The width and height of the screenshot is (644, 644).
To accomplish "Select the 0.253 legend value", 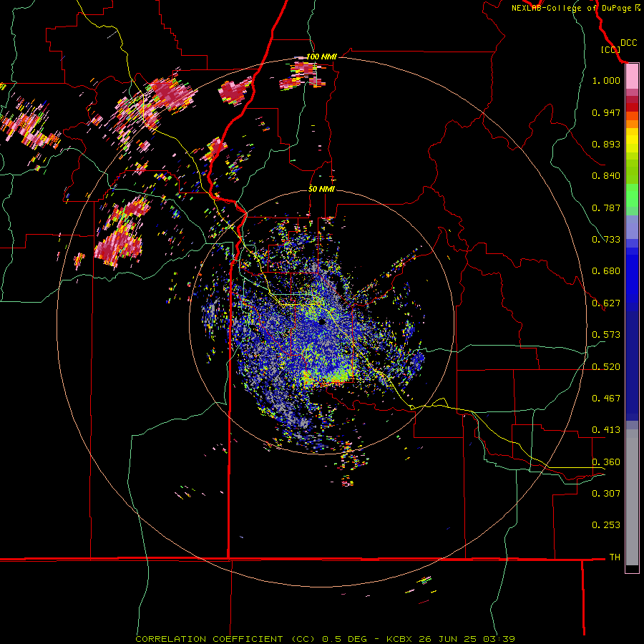I will 606,525.
